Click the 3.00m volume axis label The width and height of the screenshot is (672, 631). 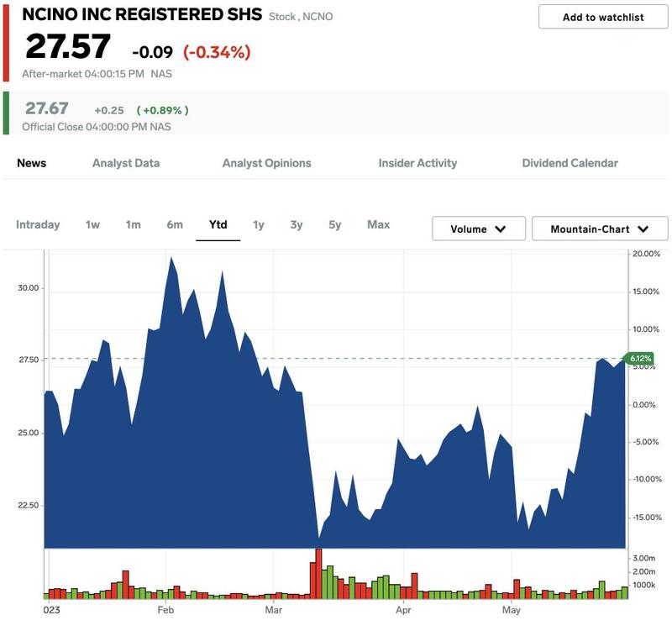tap(644, 558)
